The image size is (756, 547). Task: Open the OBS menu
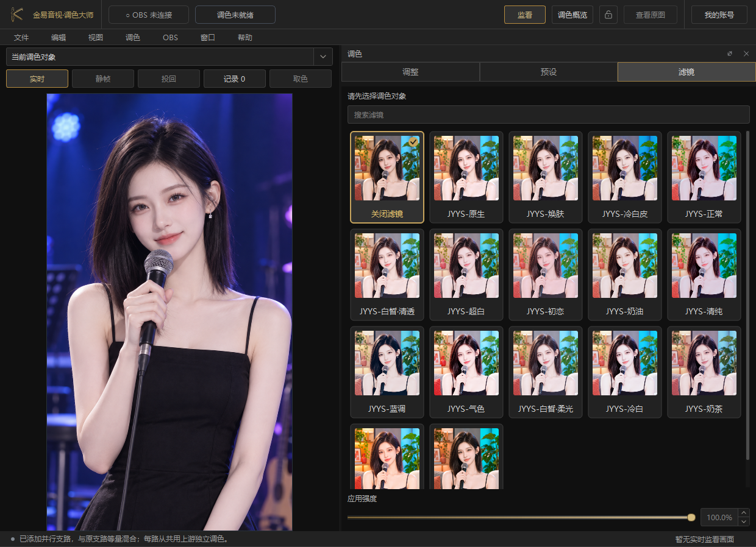click(x=170, y=37)
